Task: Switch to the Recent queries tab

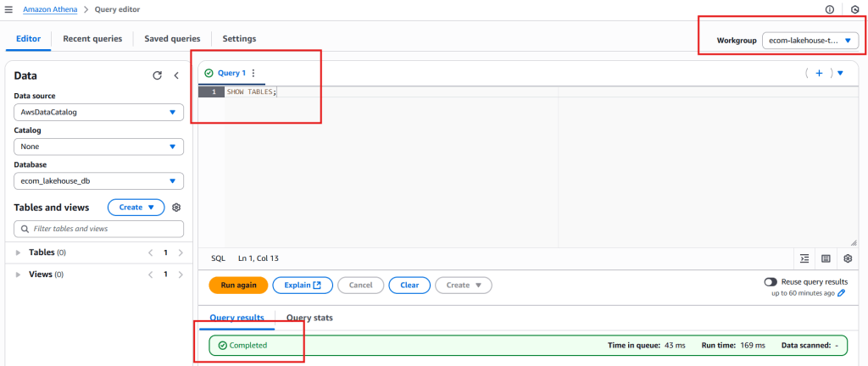Action: [92, 39]
